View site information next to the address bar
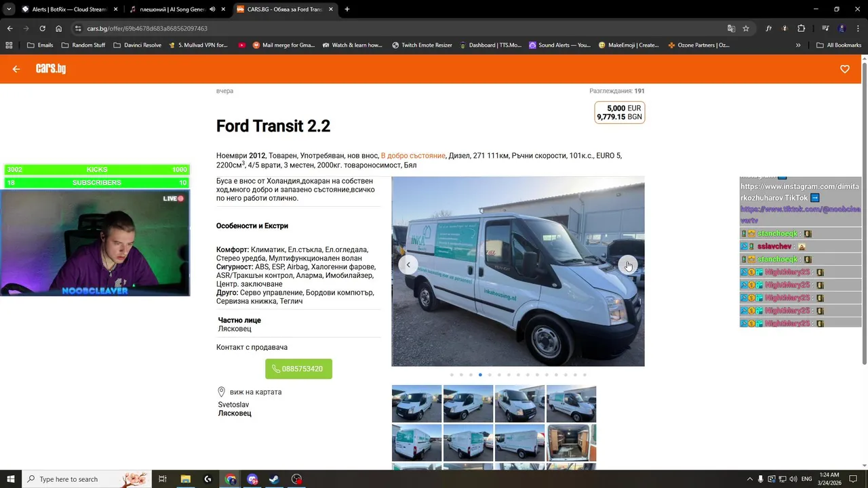The height and width of the screenshot is (488, 868). [78, 28]
